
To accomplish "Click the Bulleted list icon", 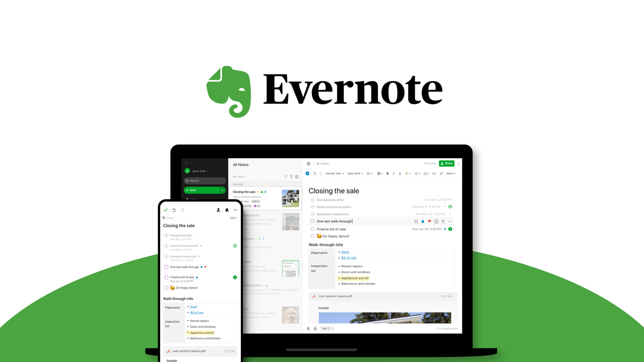I will pos(417,173).
